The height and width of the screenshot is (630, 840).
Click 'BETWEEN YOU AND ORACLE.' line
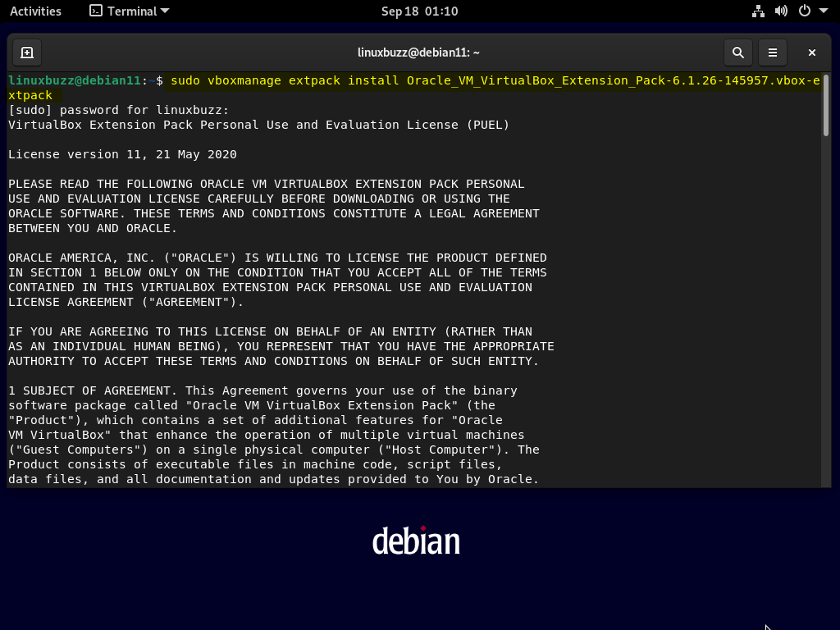pyautogui.click(x=93, y=228)
